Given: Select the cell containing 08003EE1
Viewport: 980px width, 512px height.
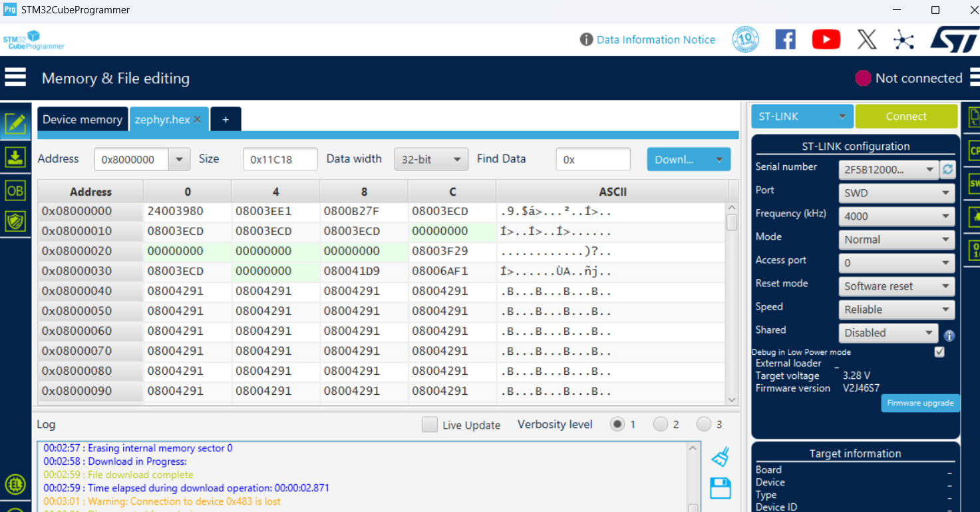Looking at the screenshot, I should 275,212.
